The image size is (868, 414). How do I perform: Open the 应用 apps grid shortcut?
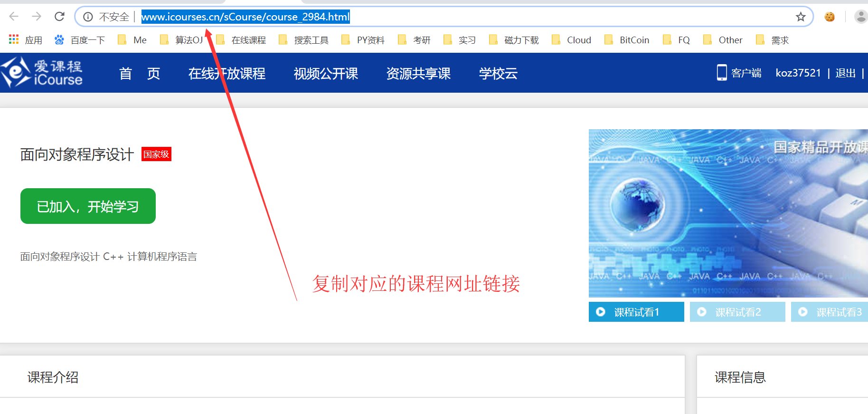[26, 40]
